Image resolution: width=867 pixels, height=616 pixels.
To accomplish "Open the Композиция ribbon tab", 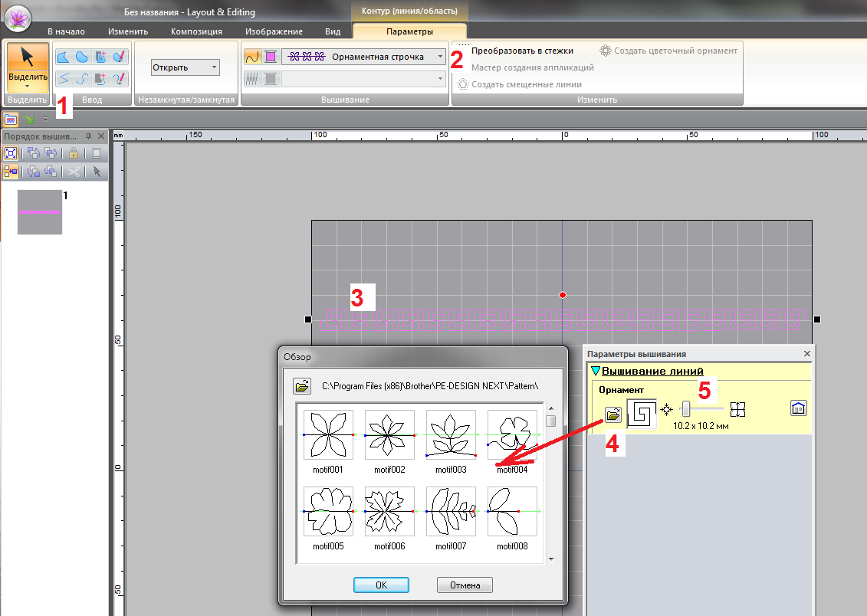I will click(196, 31).
